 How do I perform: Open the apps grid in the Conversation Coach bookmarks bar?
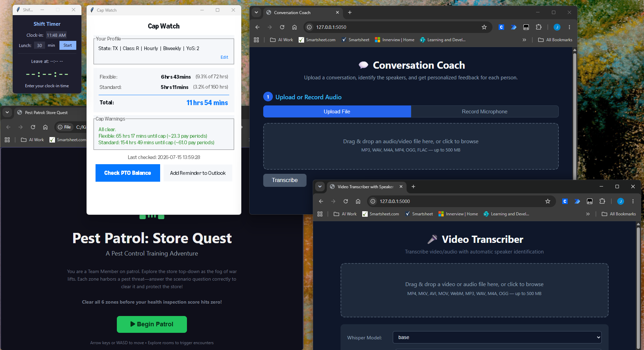coord(256,40)
